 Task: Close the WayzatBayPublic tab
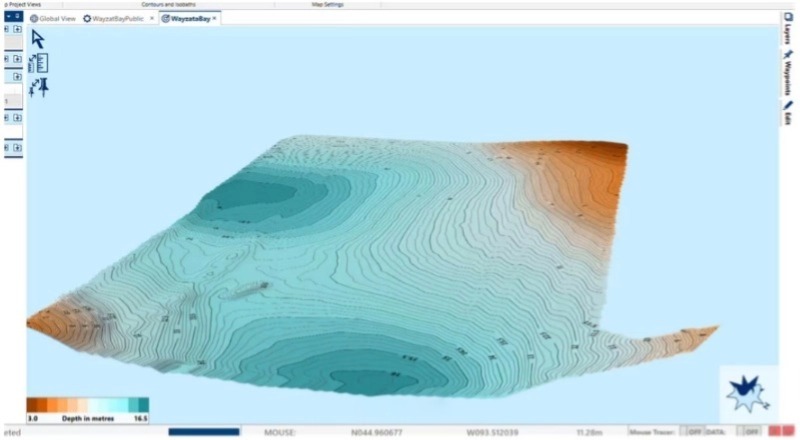coord(152,18)
